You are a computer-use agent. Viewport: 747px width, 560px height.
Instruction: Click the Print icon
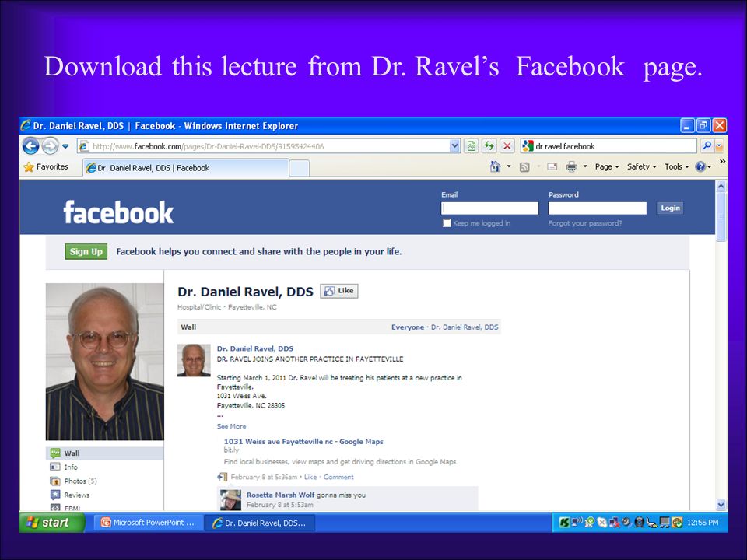(x=572, y=166)
